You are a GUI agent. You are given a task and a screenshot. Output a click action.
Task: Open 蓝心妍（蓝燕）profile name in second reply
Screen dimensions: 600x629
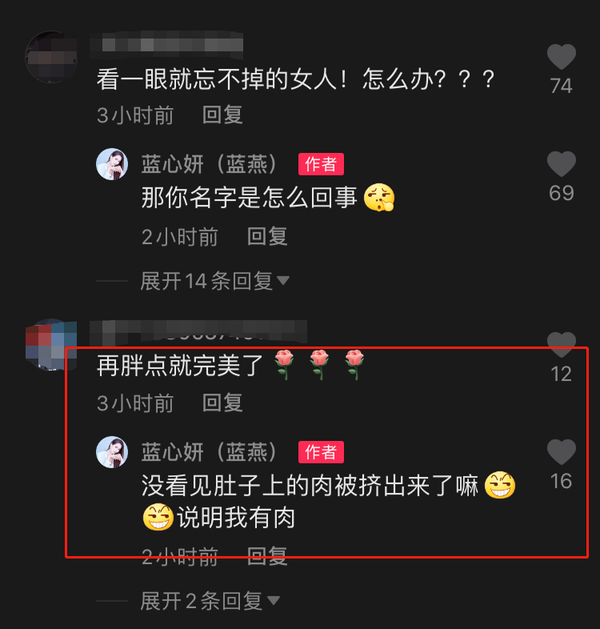click(209, 452)
